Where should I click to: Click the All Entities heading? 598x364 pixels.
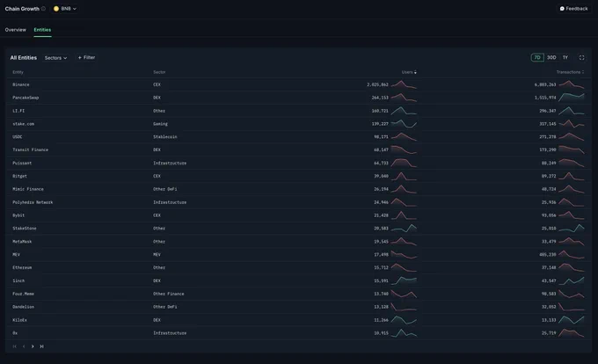(x=23, y=57)
